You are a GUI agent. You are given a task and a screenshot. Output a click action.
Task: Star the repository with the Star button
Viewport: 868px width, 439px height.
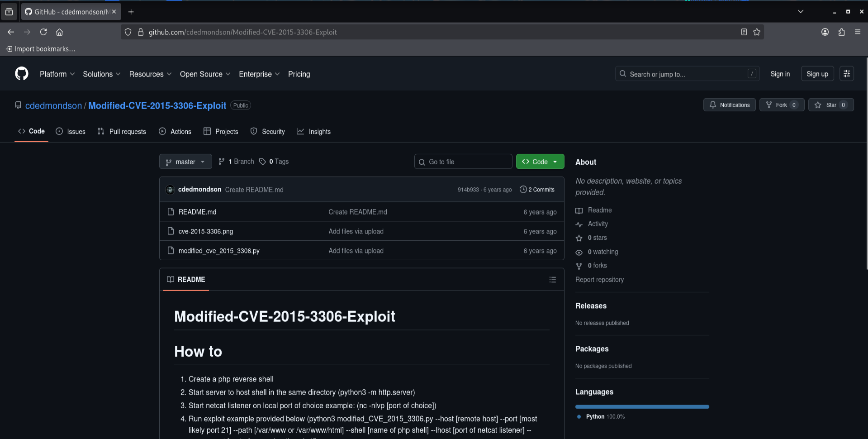[831, 105]
